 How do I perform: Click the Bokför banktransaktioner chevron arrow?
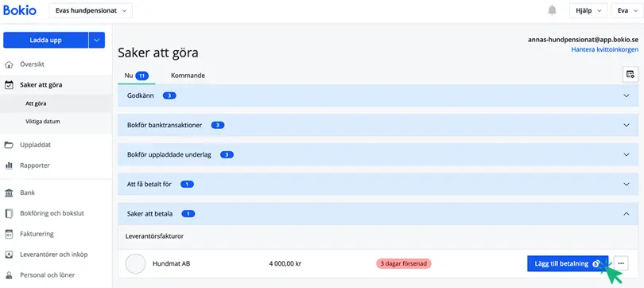point(627,126)
